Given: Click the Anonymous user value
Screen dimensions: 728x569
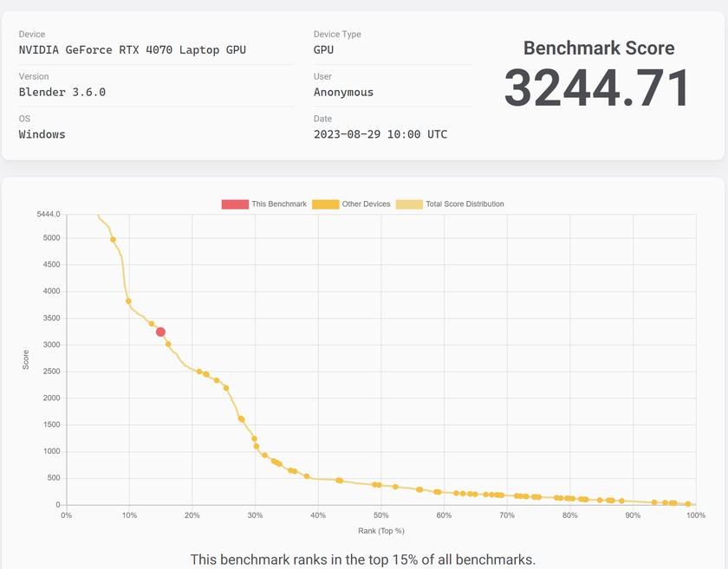Looking at the screenshot, I should [343, 92].
